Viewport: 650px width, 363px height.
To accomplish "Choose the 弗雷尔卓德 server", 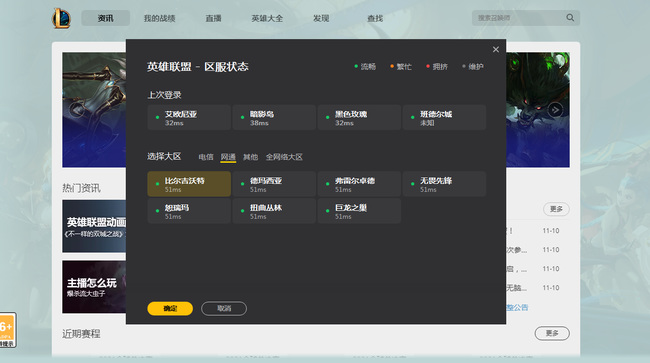I will [359, 184].
